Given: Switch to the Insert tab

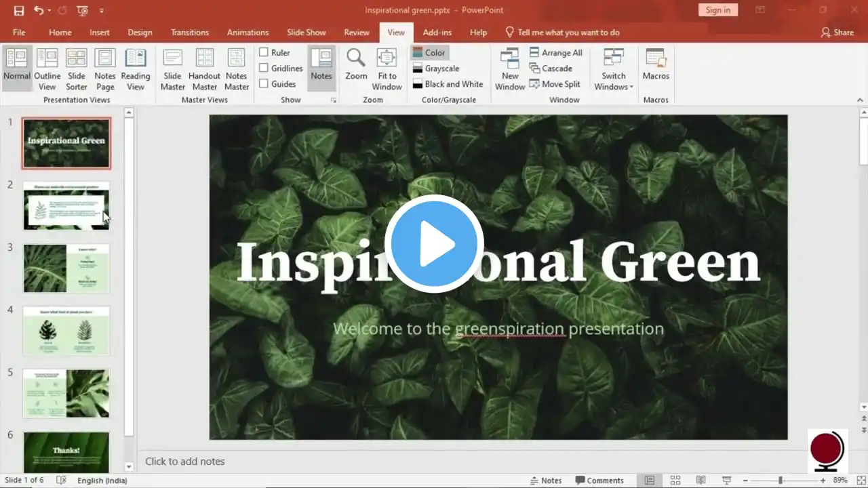Looking at the screenshot, I should [100, 32].
